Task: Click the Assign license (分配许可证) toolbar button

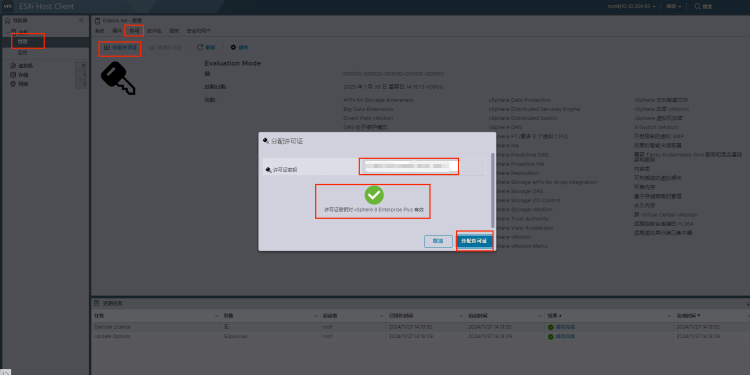Action: [x=120, y=48]
